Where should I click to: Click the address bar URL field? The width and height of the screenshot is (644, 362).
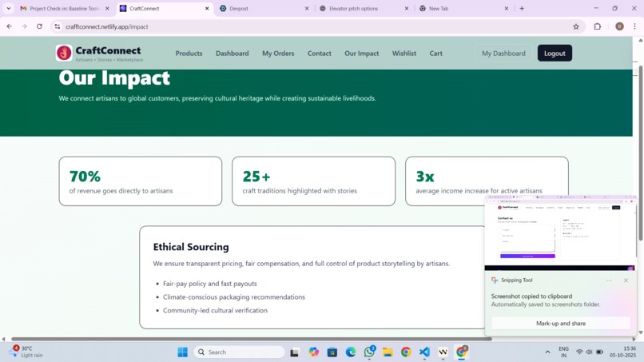pyautogui.click(x=316, y=26)
